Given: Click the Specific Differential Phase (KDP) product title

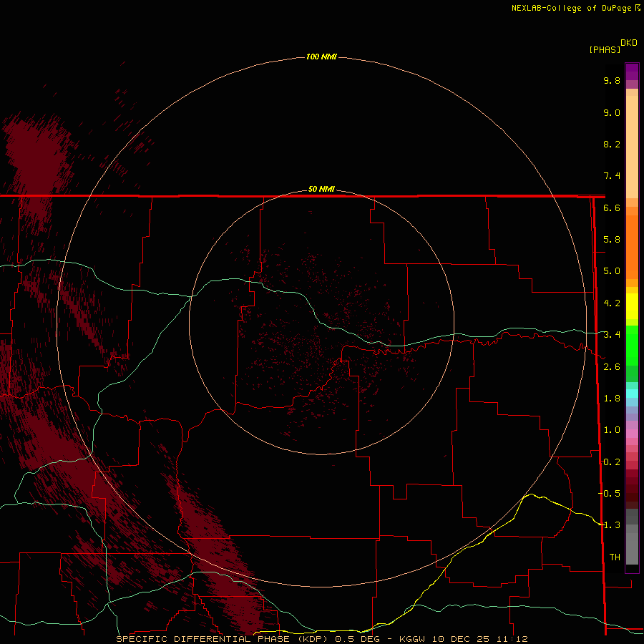Looking at the screenshot, I should click(x=222, y=639).
